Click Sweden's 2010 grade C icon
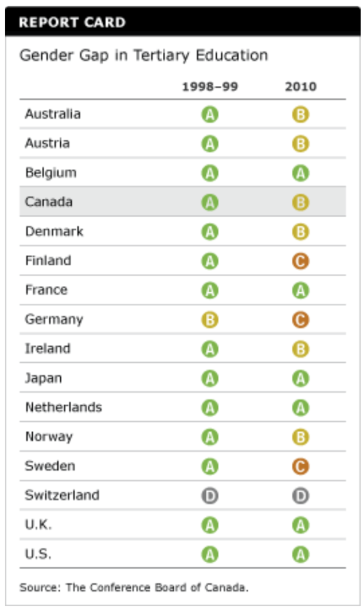The width and height of the screenshot is (364, 611). [301, 467]
